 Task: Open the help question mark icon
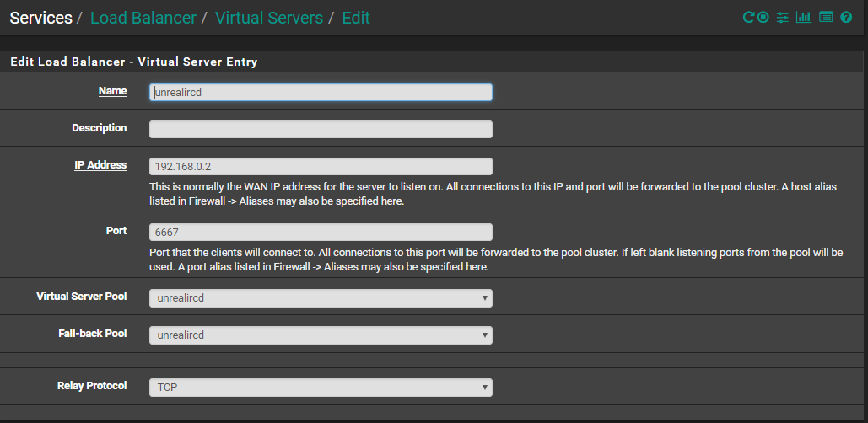(x=846, y=17)
